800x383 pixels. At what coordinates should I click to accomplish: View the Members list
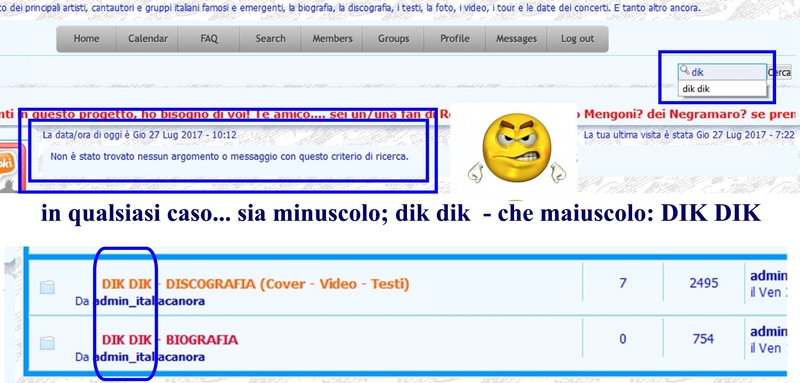(332, 39)
